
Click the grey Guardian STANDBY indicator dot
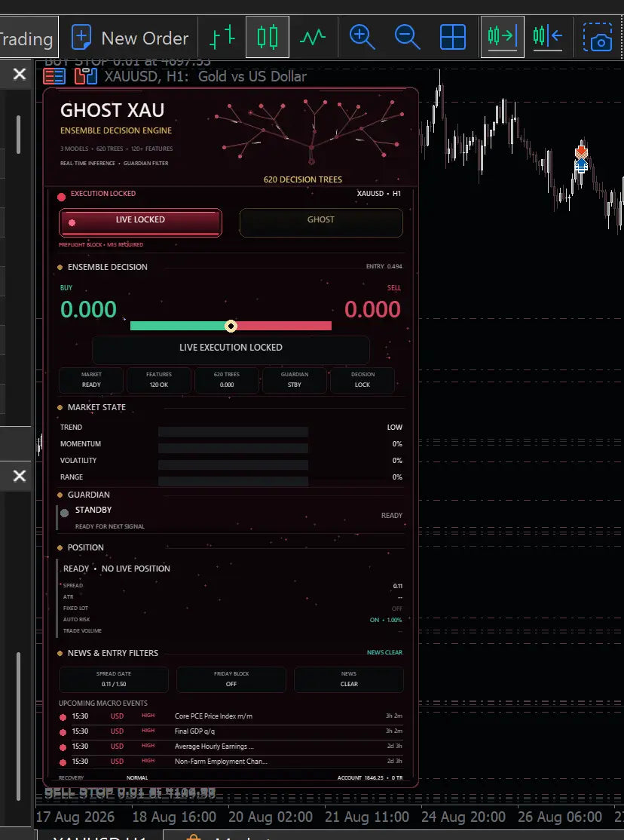(x=64, y=513)
